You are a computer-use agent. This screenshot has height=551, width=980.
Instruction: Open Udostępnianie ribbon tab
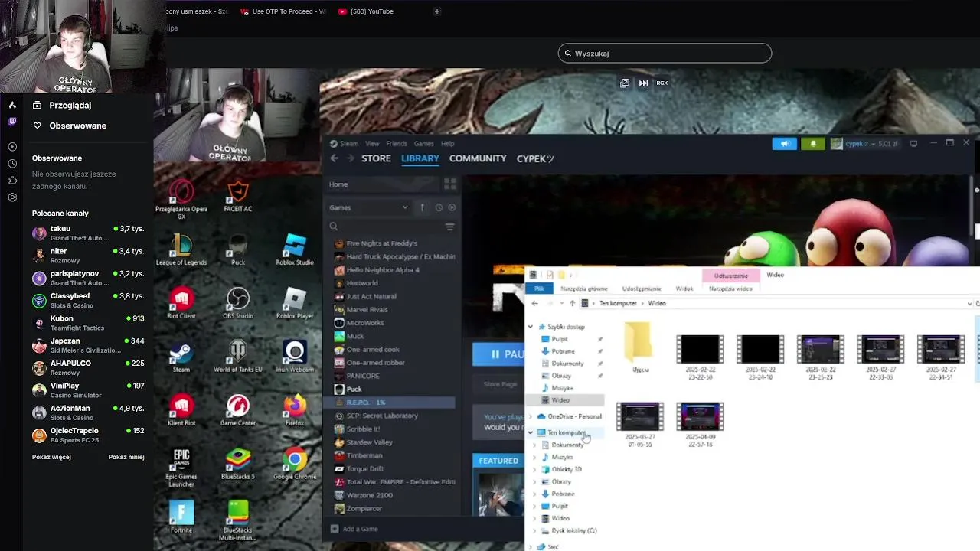click(642, 289)
